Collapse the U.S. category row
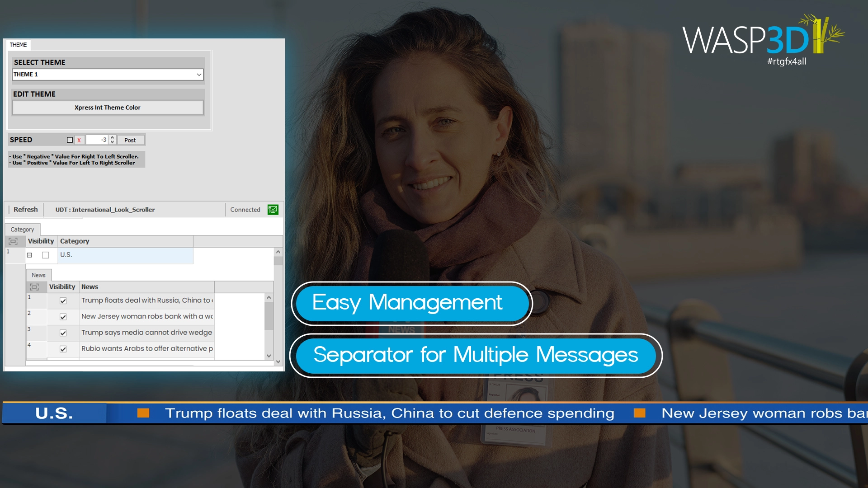The image size is (868, 488). pyautogui.click(x=29, y=255)
